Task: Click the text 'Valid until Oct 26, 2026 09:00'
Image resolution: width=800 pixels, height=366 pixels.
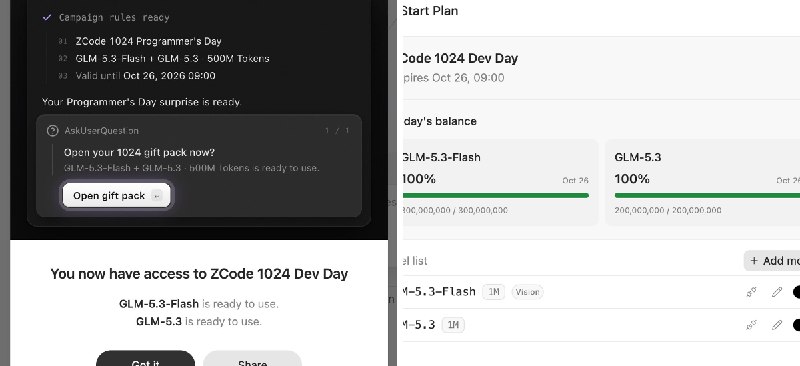Action: tap(145, 76)
